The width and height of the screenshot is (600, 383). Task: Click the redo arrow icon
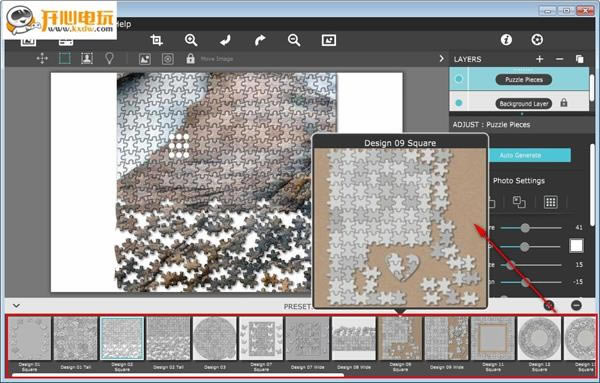click(x=260, y=40)
